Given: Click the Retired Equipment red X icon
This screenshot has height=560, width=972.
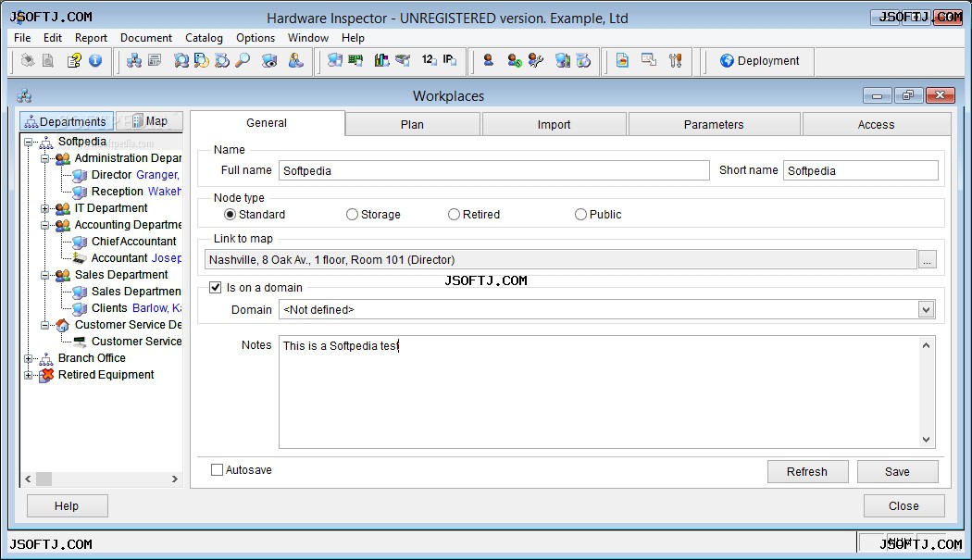Looking at the screenshot, I should 46,375.
